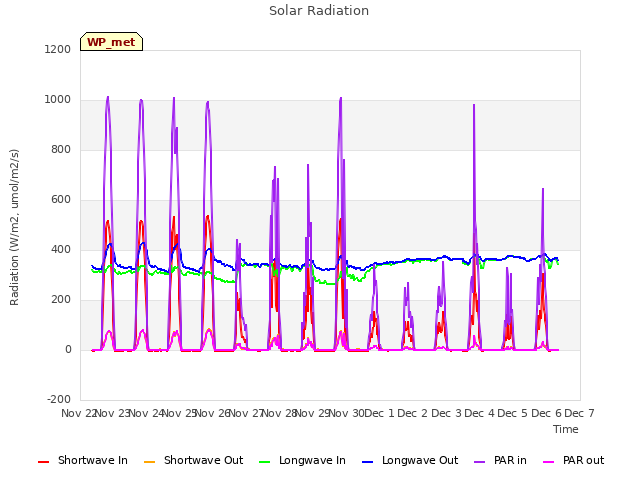This screenshot has width=640, height=480.
Task: Click the 200 y-axis tick label
Action: click(x=61, y=300)
